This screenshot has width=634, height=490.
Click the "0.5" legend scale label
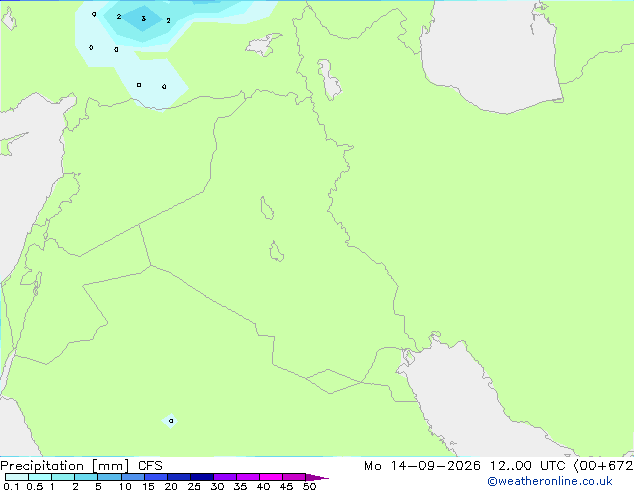pos(34,486)
